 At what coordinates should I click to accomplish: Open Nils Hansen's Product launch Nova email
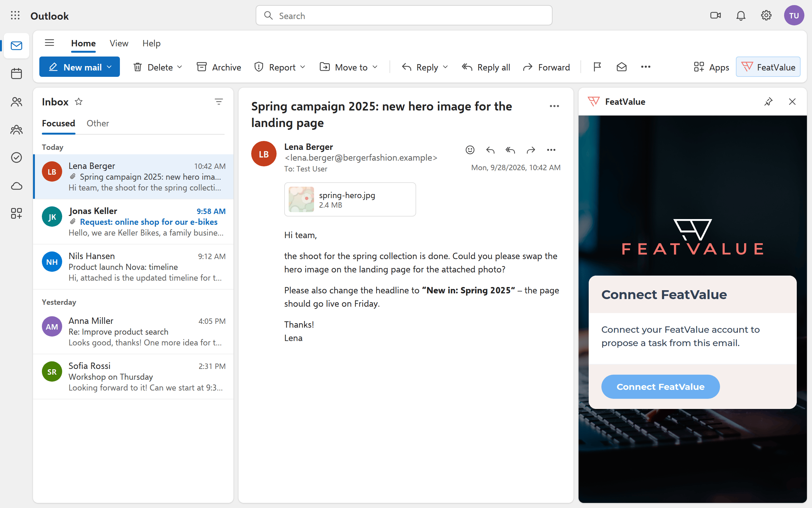pos(133,267)
